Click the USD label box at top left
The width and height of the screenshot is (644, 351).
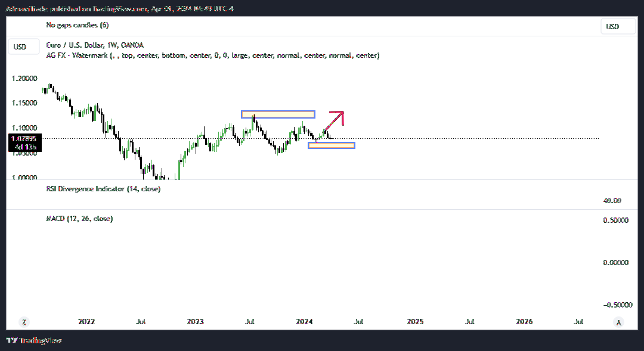[x=24, y=47]
